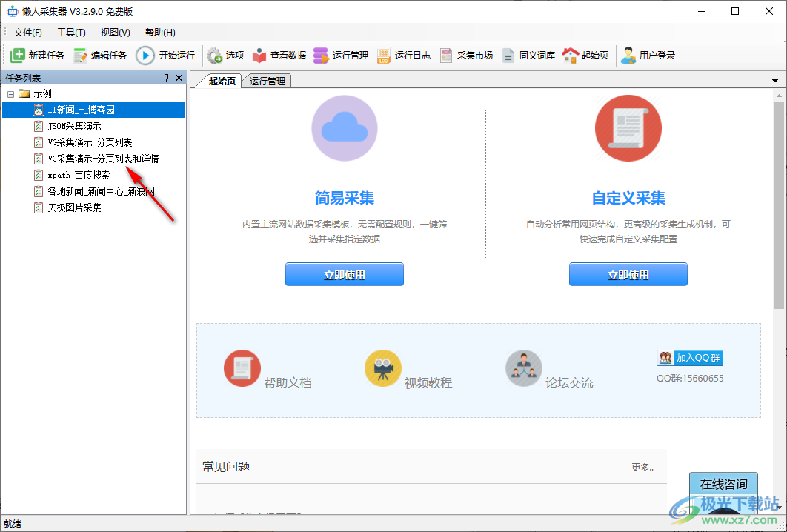Collapse the 示例 folder tree node

[x=10, y=94]
